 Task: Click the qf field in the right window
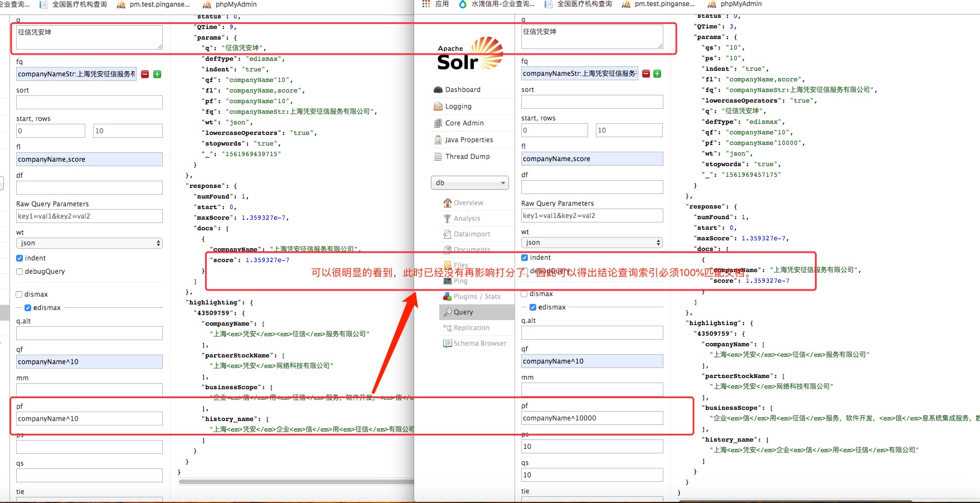(x=592, y=361)
